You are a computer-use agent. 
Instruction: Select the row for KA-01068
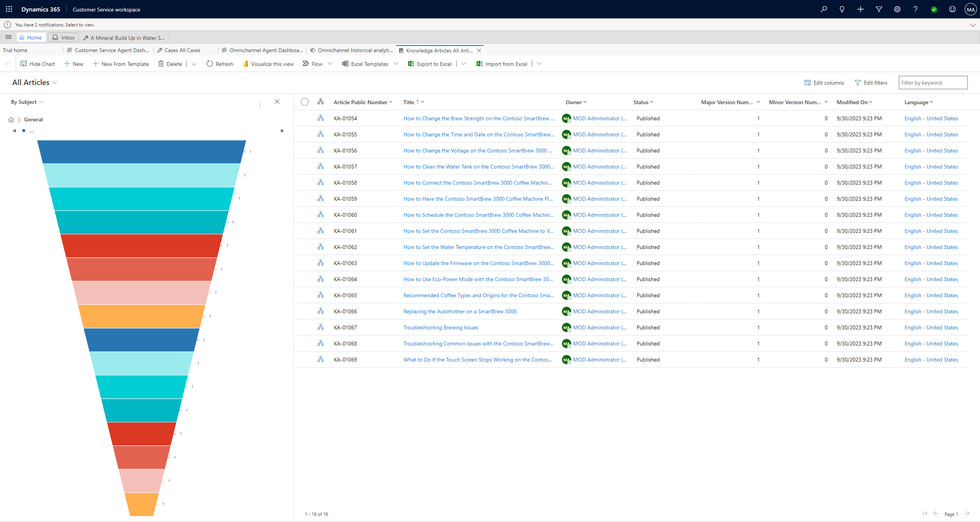(x=632, y=344)
